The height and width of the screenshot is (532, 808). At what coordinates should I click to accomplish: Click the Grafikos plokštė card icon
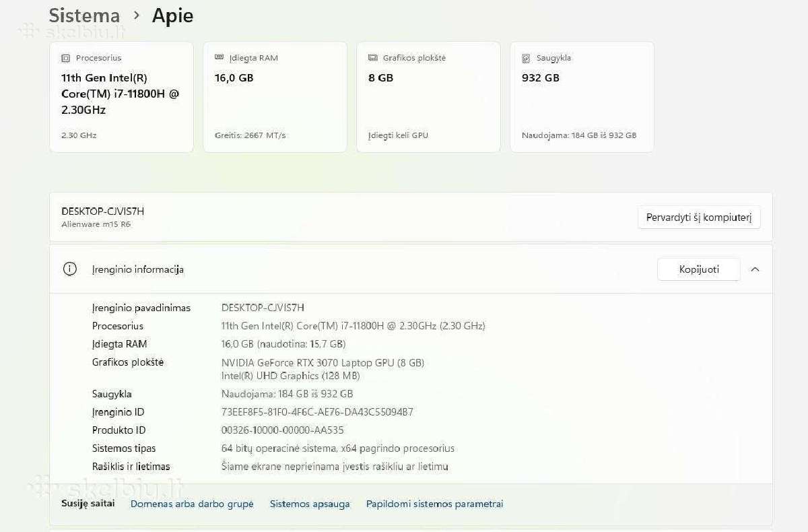[x=373, y=58]
